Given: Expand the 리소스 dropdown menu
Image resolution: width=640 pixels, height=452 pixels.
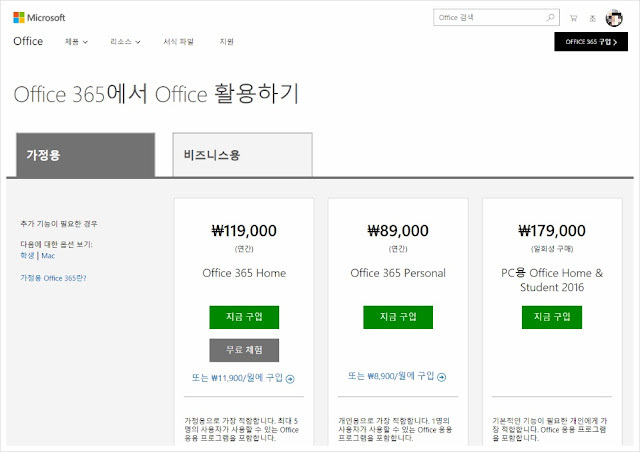Looking at the screenshot, I should [x=125, y=42].
